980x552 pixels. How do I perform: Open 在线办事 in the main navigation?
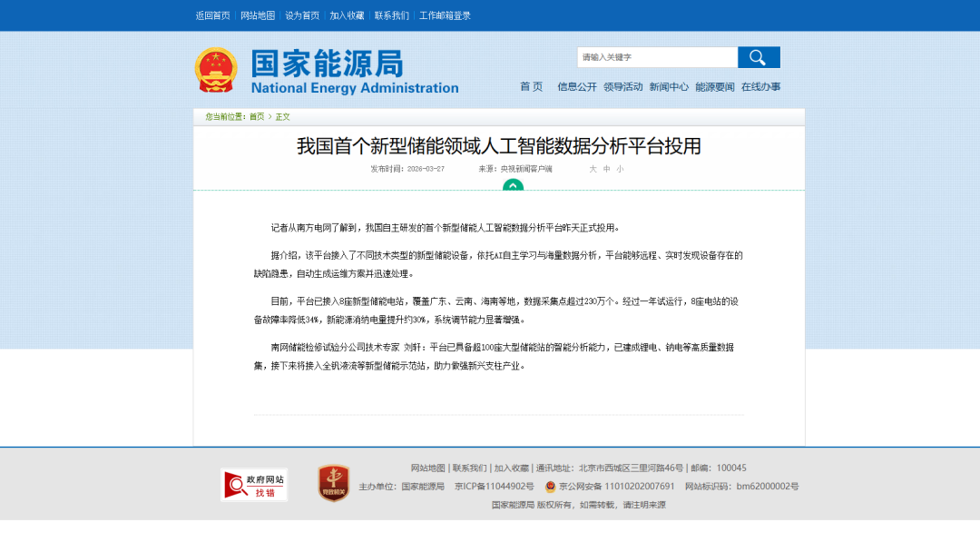(x=760, y=87)
